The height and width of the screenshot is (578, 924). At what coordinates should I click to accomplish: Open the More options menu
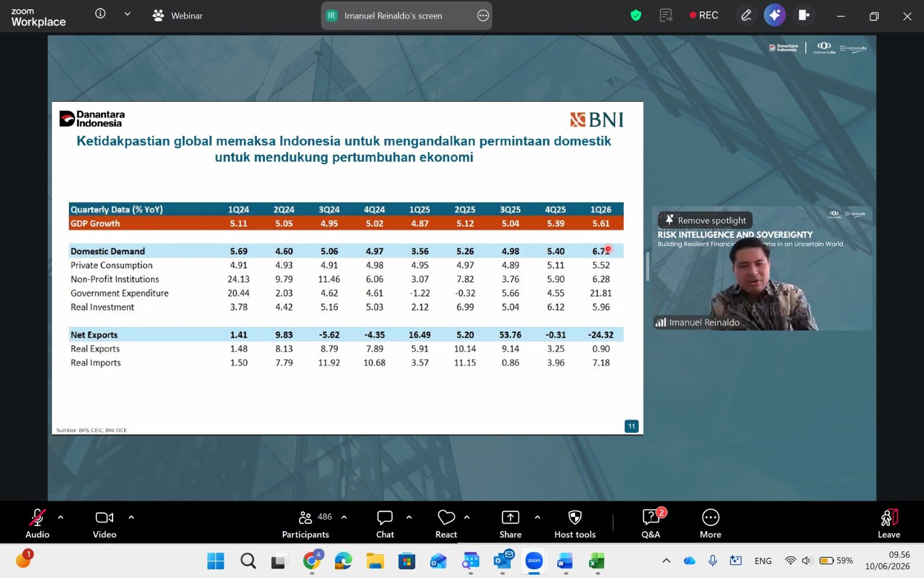(710, 524)
